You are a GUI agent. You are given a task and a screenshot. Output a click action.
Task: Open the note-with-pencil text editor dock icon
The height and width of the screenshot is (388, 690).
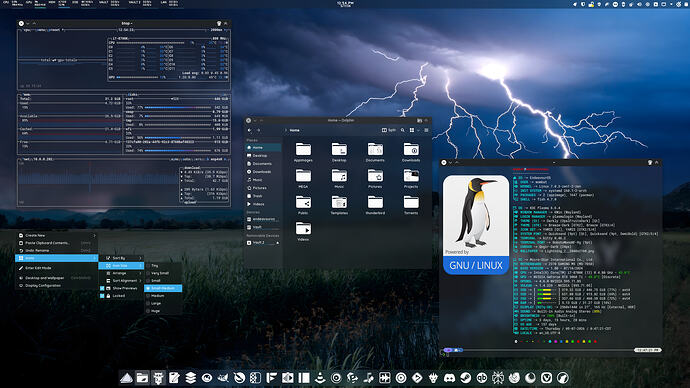pyautogui.click(x=174, y=377)
